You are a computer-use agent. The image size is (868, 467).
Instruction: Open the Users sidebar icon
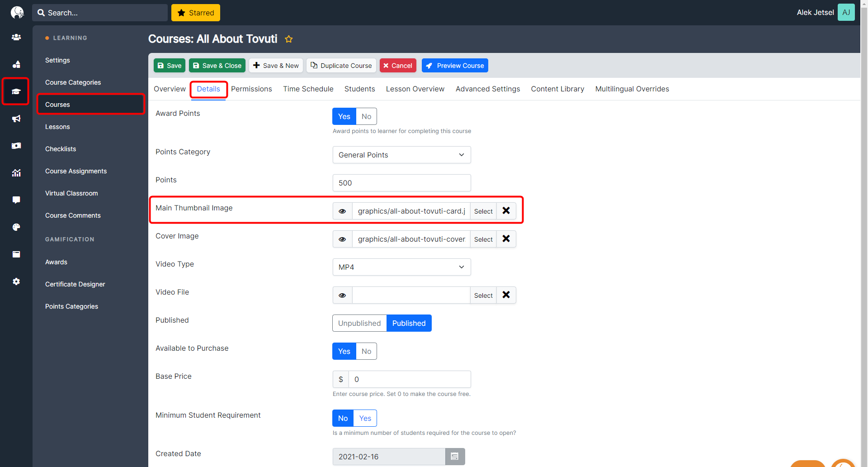pyautogui.click(x=16, y=37)
